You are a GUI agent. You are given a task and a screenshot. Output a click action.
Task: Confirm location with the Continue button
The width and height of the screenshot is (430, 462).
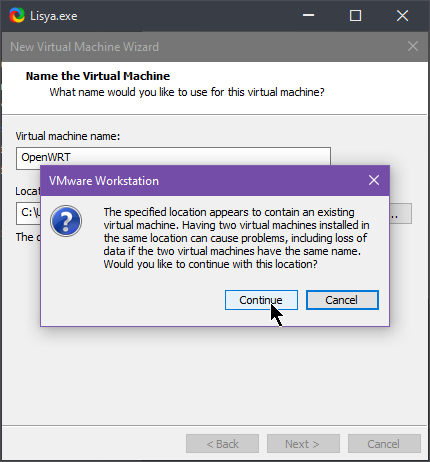[x=261, y=300]
